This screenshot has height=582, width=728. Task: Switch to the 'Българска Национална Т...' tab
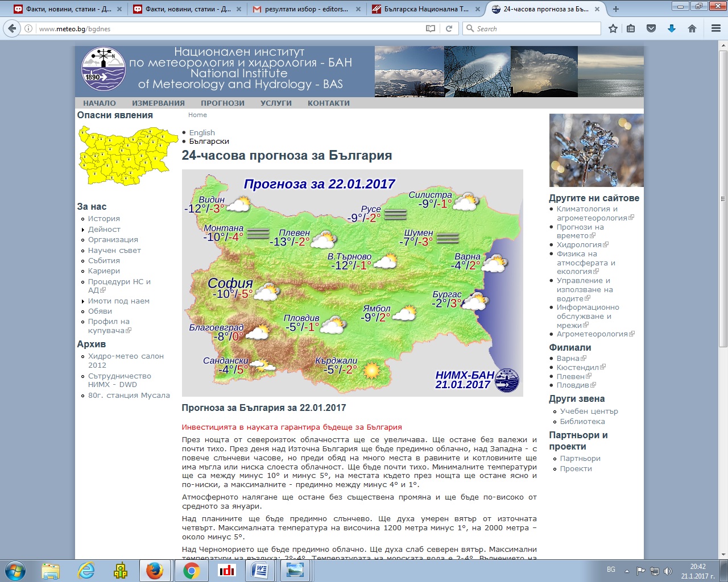coord(425,9)
